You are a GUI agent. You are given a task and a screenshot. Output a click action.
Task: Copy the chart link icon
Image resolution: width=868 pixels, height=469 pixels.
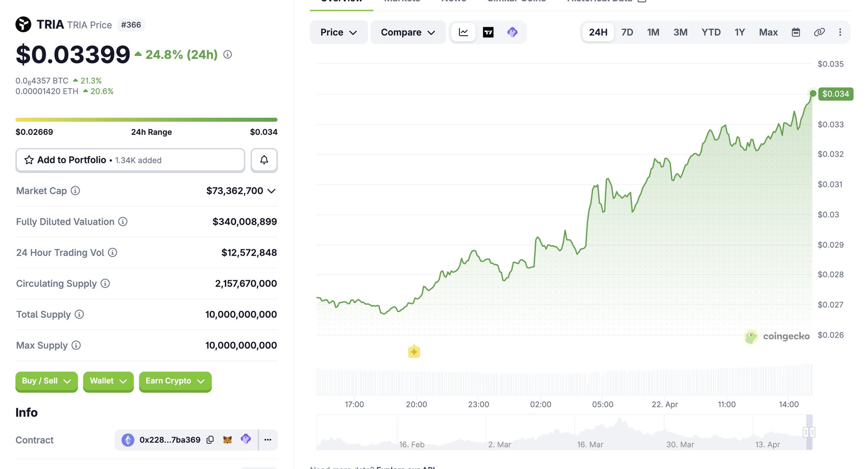[819, 32]
